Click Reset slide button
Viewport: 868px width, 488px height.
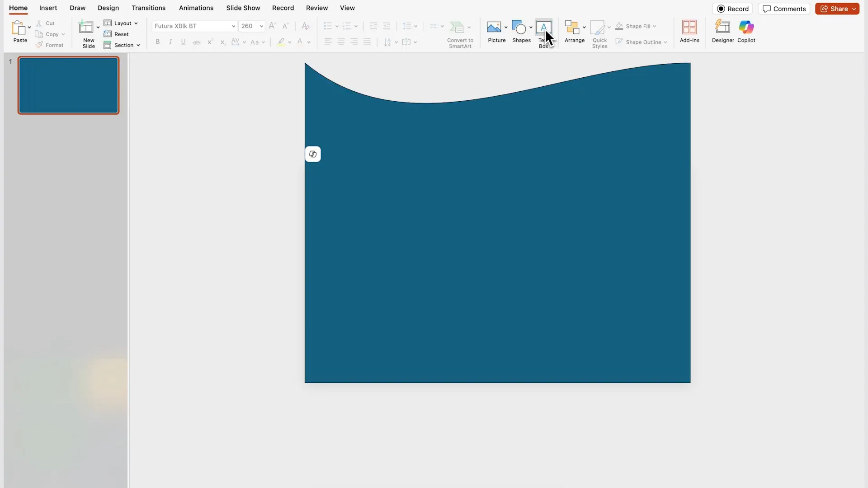point(116,34)
